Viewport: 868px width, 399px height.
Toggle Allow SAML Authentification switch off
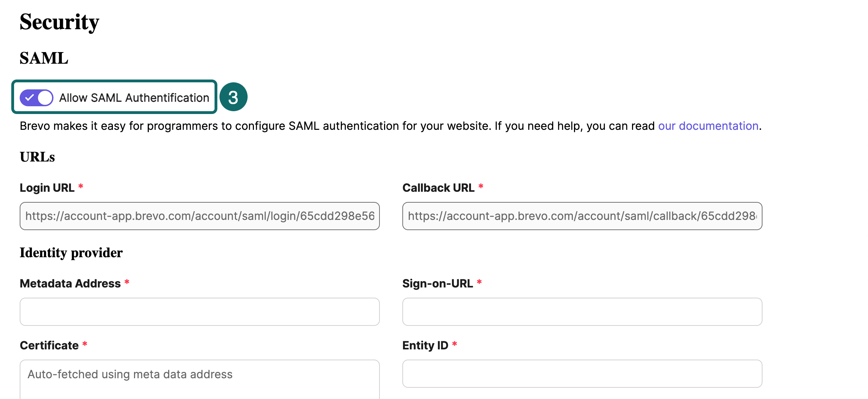pyautogui.click(x=37, y=97)
